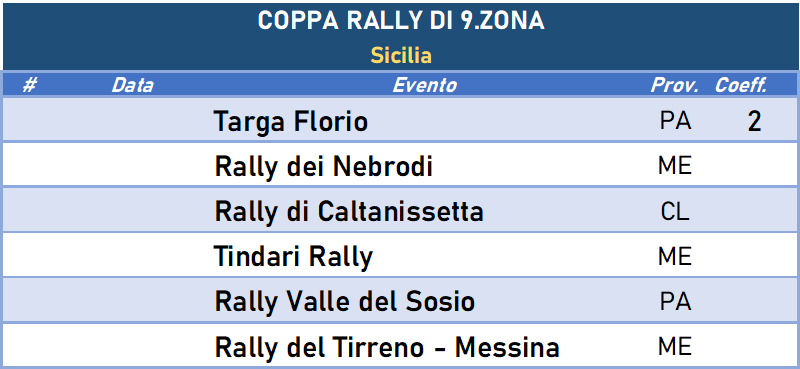Click the COPPA RALLY DI 9.ZONA title
Viewport: 800px width, 369px height.
pos(401,21)
